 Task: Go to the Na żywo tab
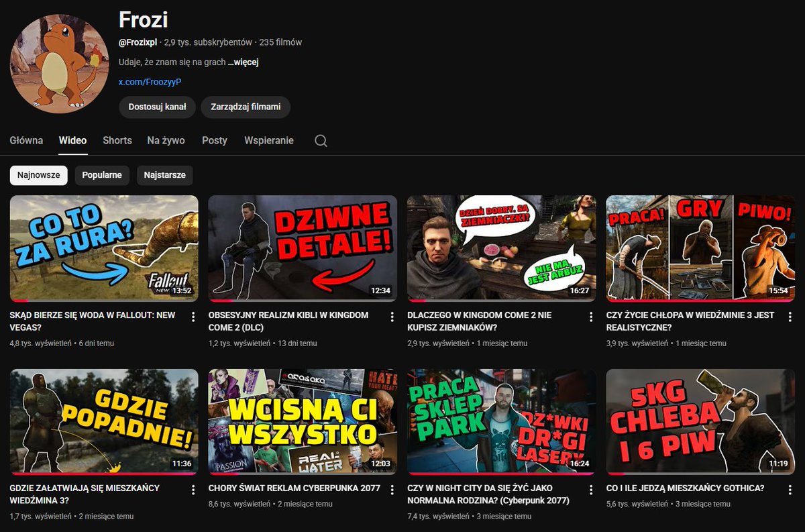[166, 140]
